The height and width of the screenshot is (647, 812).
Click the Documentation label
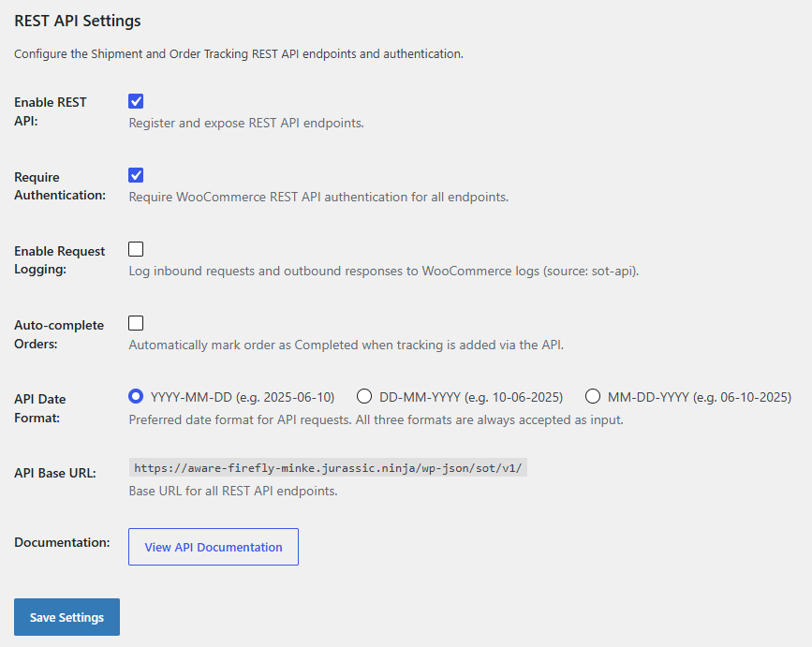62,542
